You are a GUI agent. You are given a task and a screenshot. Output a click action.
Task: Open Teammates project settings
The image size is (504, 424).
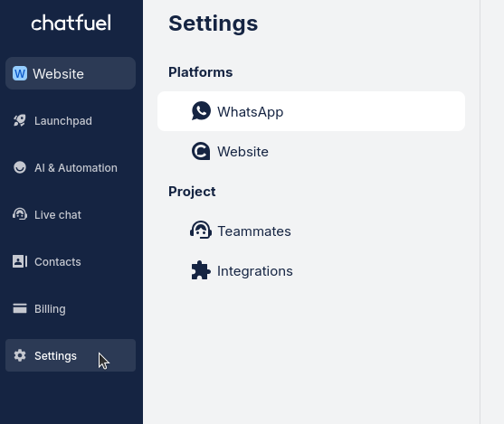pos(311,231)
